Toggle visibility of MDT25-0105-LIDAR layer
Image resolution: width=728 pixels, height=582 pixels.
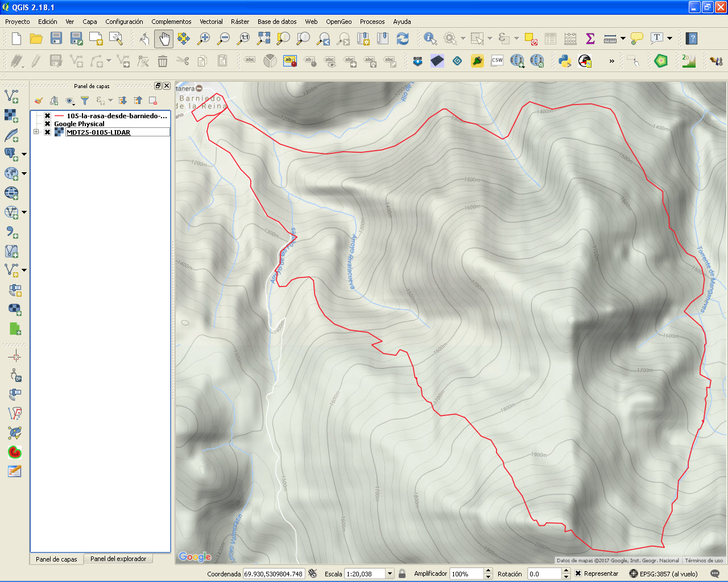[x=48, y=132]
